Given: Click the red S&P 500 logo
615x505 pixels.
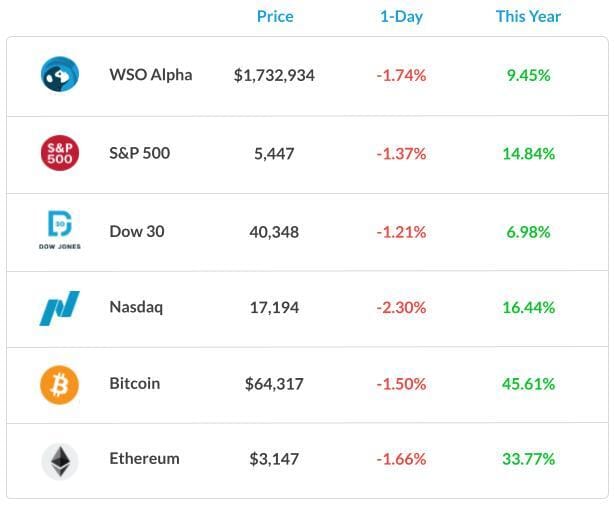Looking at the screenshot, I should click(x=60, y=153).
